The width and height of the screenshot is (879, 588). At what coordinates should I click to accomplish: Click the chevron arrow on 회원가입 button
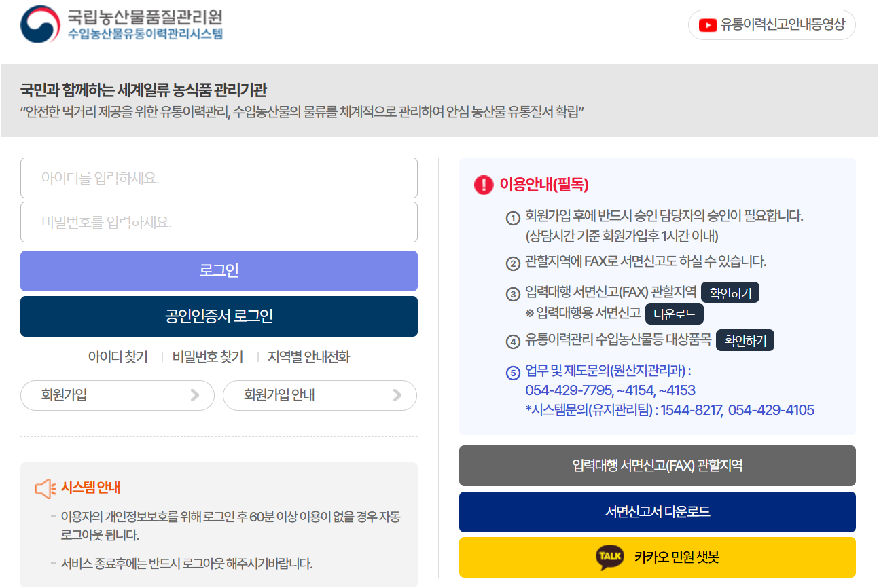click(195, 395)
